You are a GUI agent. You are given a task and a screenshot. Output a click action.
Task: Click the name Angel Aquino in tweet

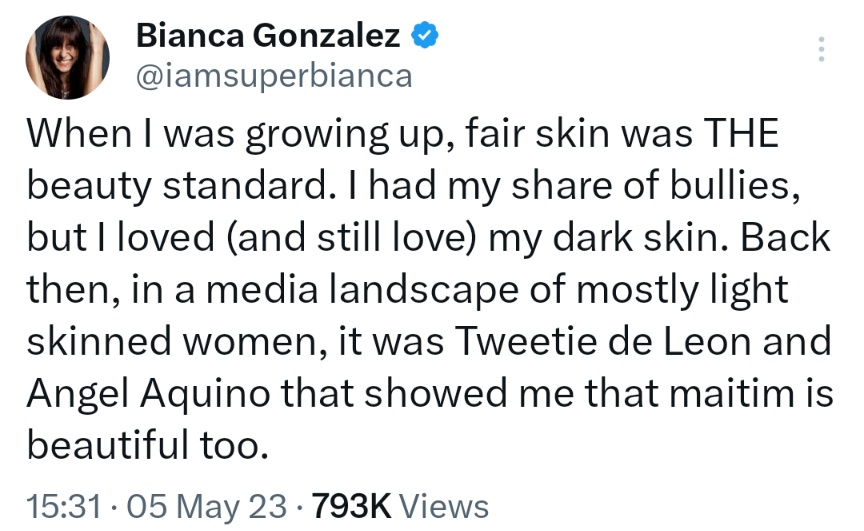point(149,393)
